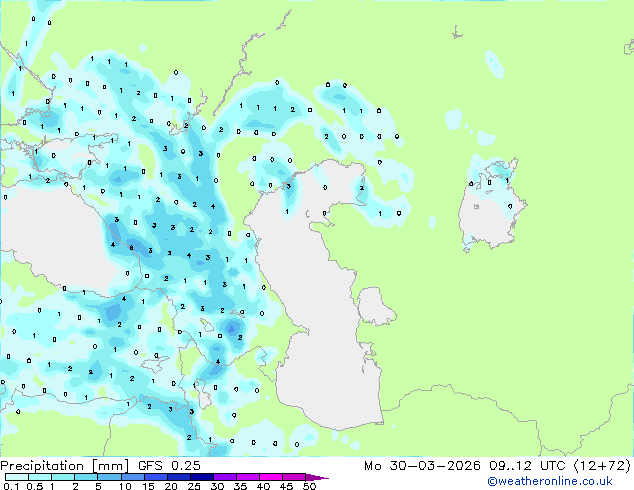Click the weatheronline.co.uk copyright link

(550, 481)
